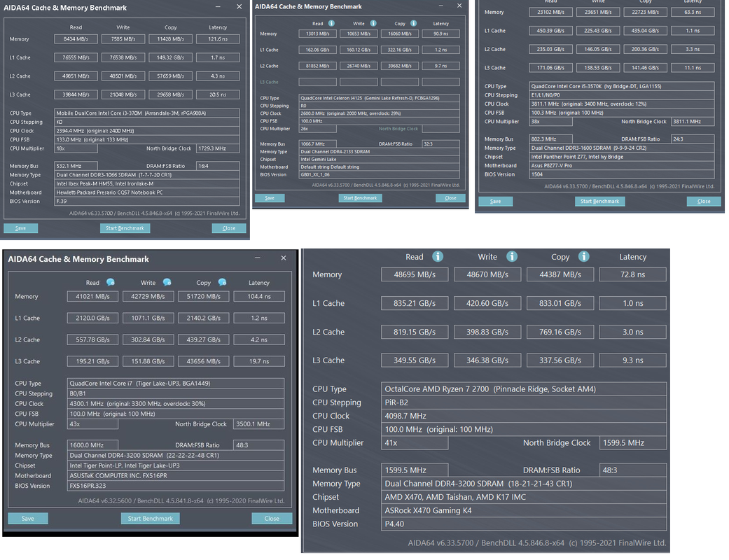Image resolution: width=729 pixels, height=560 pixels.
Task: Click the QuadCore Intel Core i5-3570K CPU field
Action: click(622, 86)
